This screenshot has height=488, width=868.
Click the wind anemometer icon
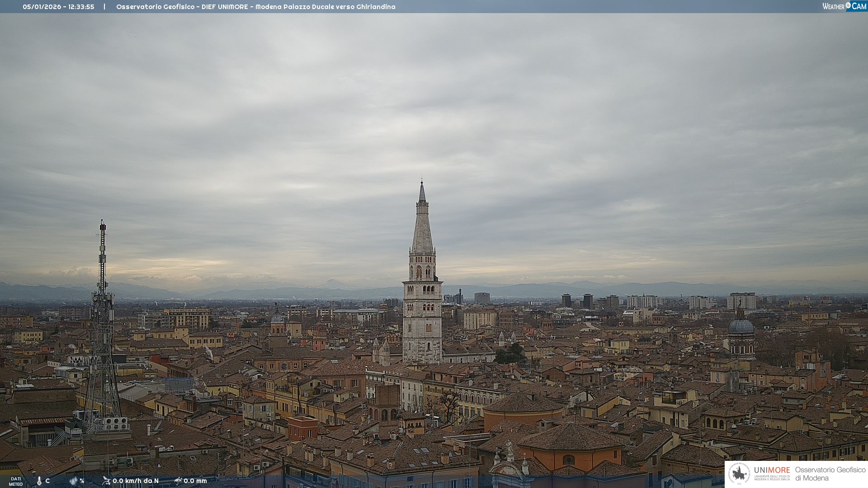106,481
